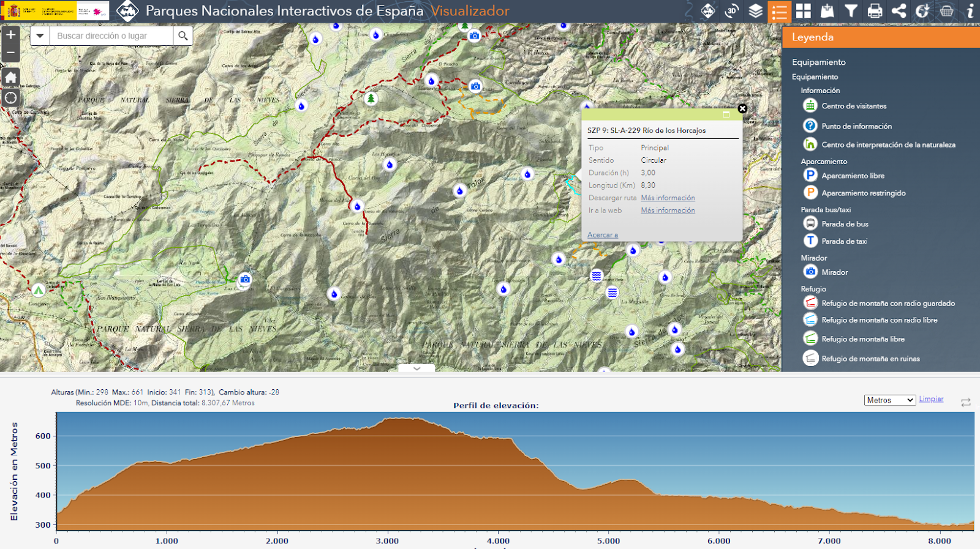
Task: Click Aparcamiento libre legend icon
Action: point(810,175)
